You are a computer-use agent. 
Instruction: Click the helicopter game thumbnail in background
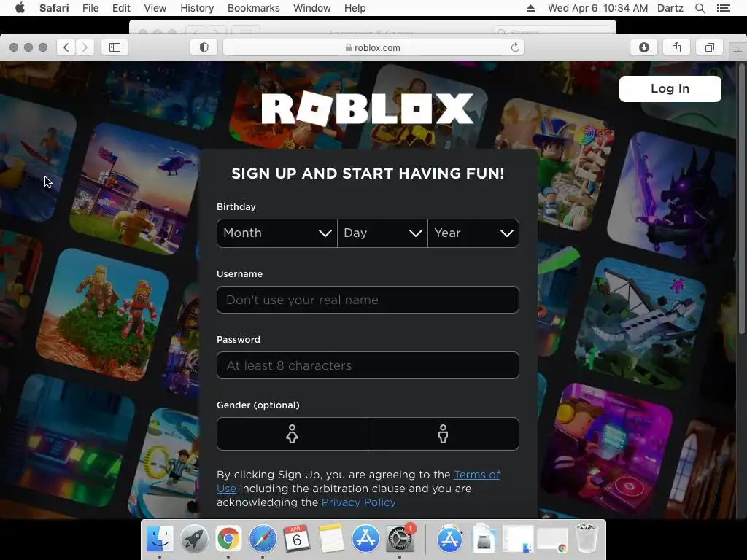pyautogui.click(x=136, y=188)
